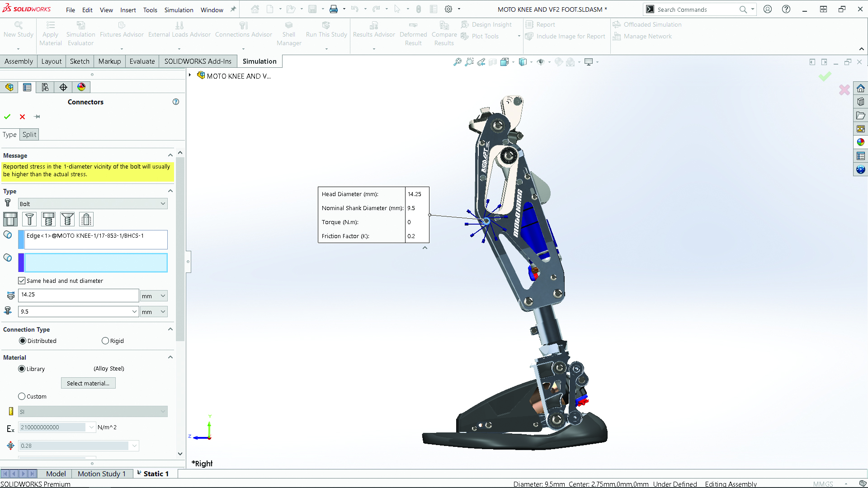Select the Rigid connection type
Image resolution: width=868 pixels, height=488 pixels.
click(x=105, y=341)
